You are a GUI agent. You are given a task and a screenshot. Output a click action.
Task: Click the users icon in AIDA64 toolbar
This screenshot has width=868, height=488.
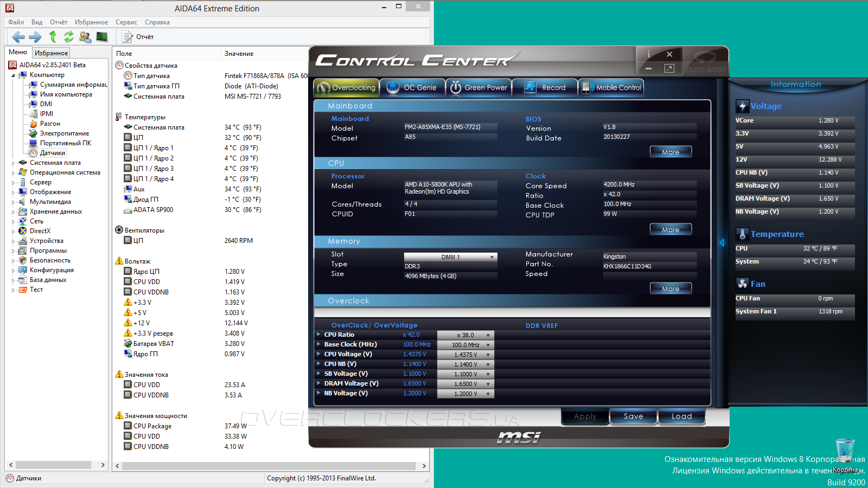(85, 37)
